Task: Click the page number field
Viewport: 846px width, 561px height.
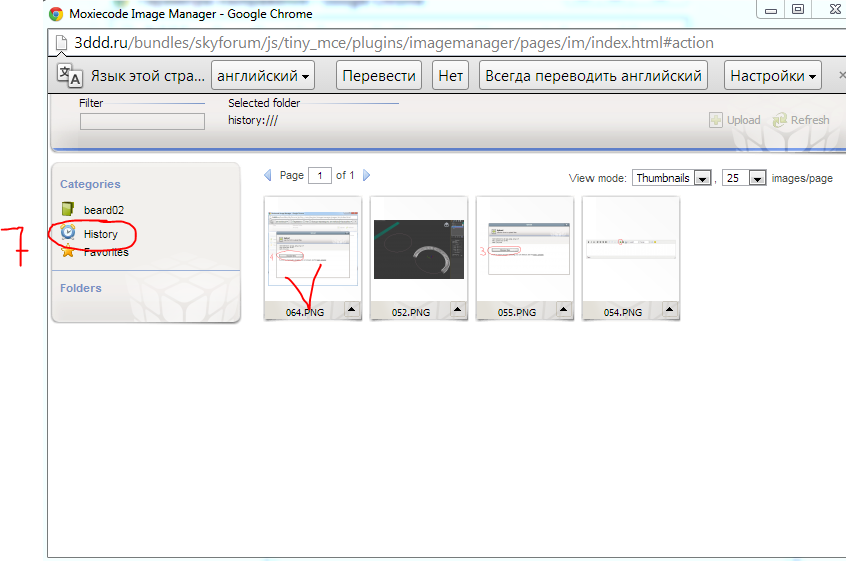Action: 319,175
